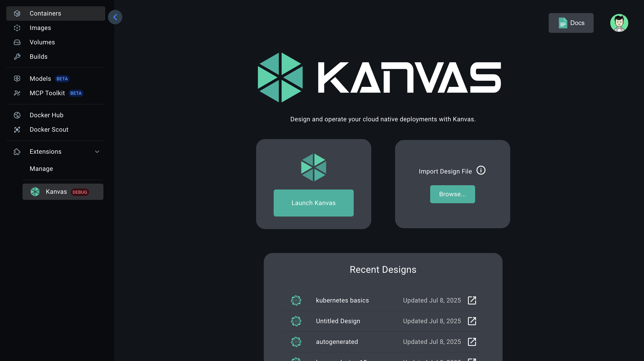Open external link for Untitled Design
644x361 pixels.
pyautogui.click(x=472, y=321)
